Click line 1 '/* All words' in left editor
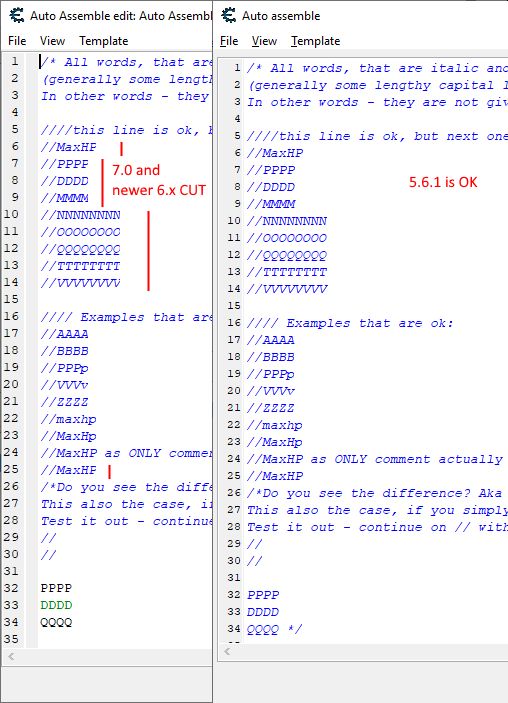Screen dimensions: 508x703 click(x=126, y=62)
